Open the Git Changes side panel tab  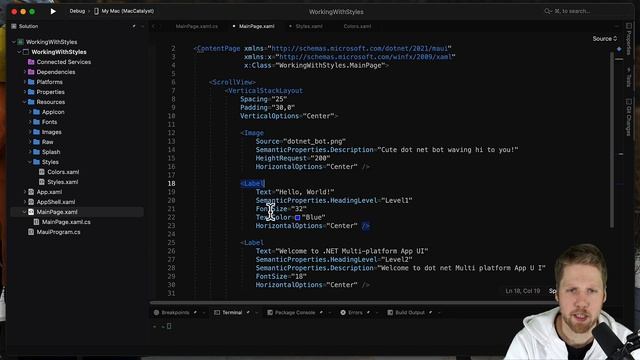pos(629,117)
